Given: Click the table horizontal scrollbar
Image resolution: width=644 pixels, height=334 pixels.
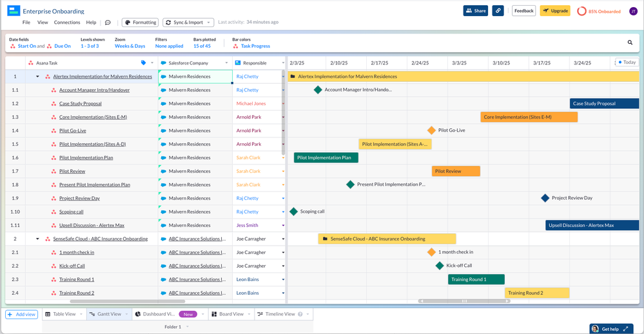Looking at the screenshot, I should [128, 301].
